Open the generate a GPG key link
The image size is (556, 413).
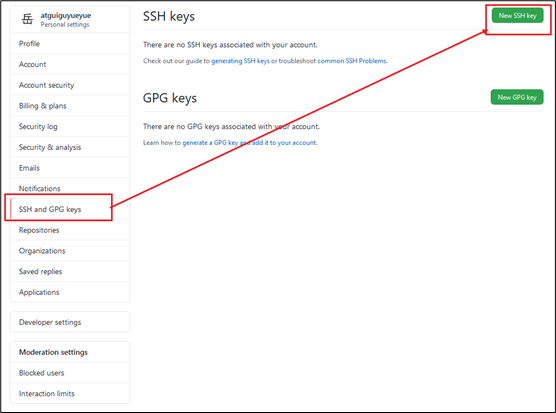click(210, 143)
